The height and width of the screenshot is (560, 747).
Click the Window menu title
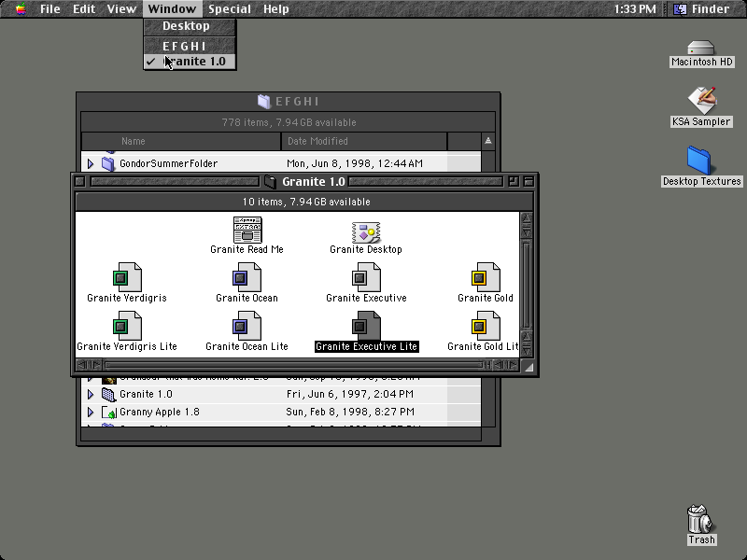(x=172, y=8)
